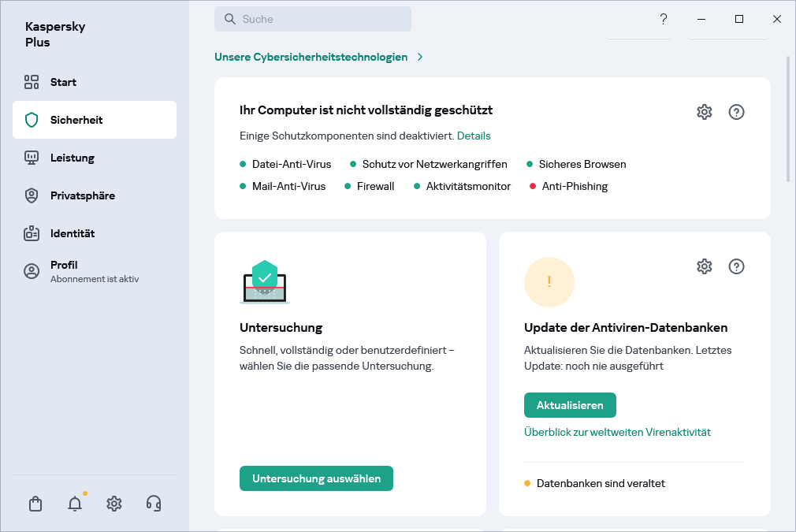Open application settings with the gear icon
The height and width of the screenshot is (532, 796).
click(113, 503)
